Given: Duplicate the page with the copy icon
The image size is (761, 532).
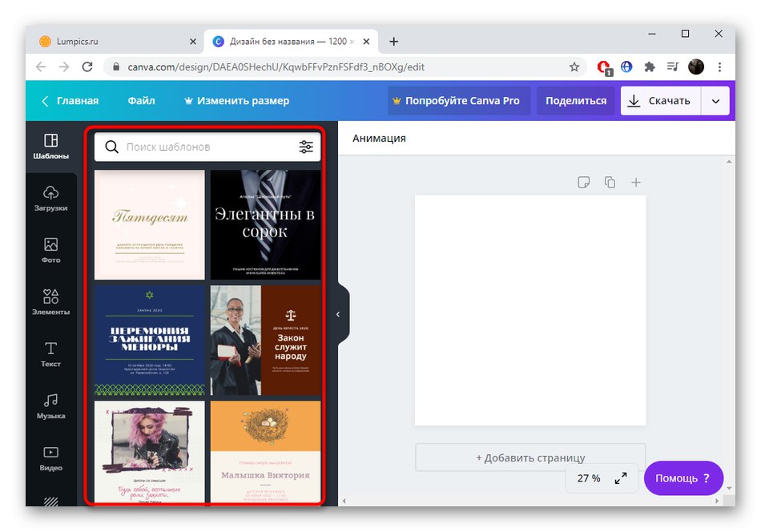Looking at the screenshot, I should (x=610, y=182).
